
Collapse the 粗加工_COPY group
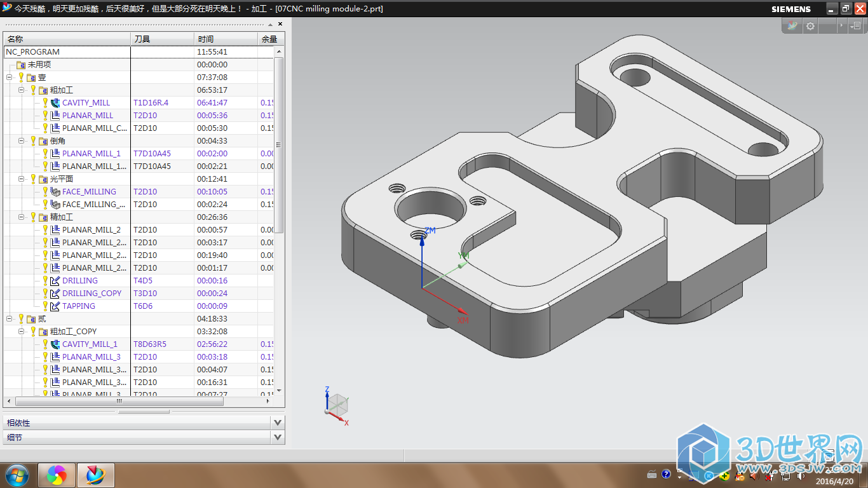click(x=21, y=331)
